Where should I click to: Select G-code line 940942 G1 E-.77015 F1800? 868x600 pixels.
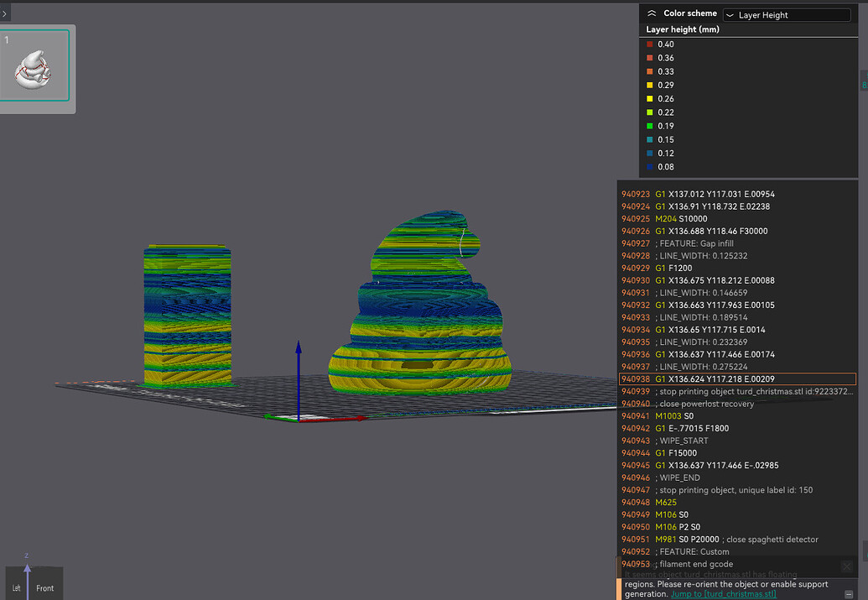click(x=737, y=428)
